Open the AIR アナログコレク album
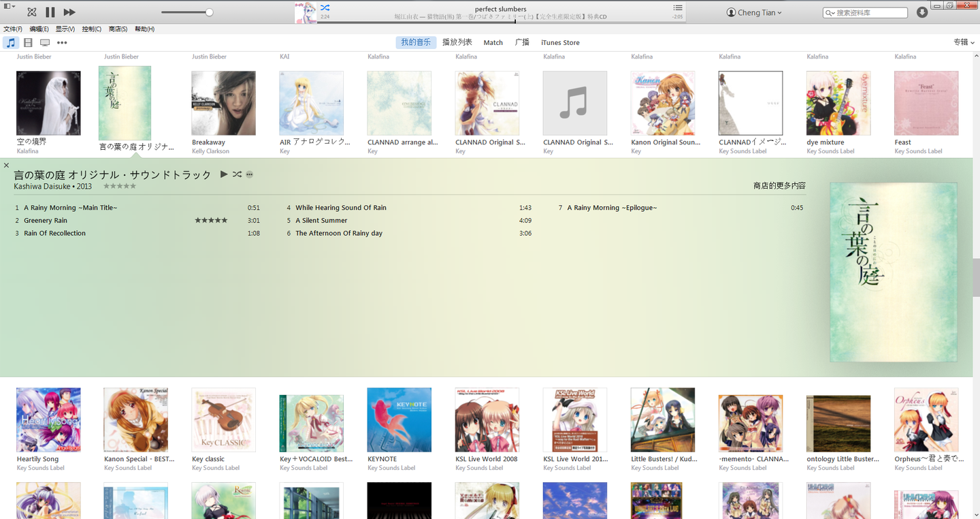This screenshot has height=519, width=980. (x=312, y=103)
